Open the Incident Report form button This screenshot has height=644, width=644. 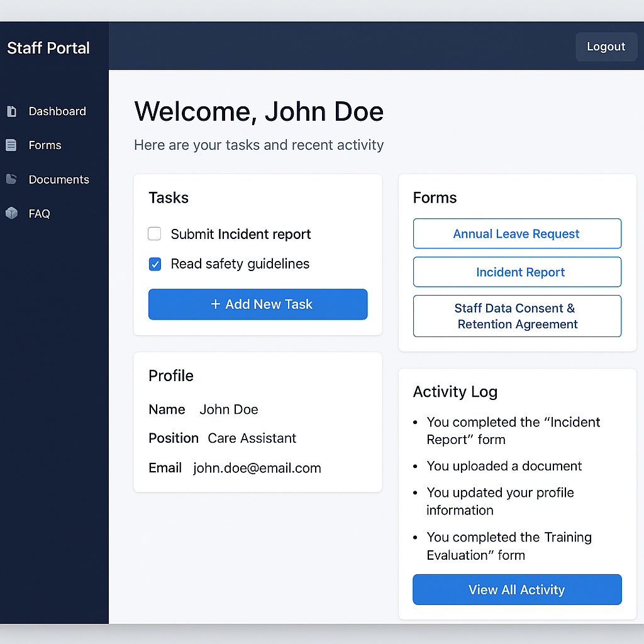[x=517, y=272]
